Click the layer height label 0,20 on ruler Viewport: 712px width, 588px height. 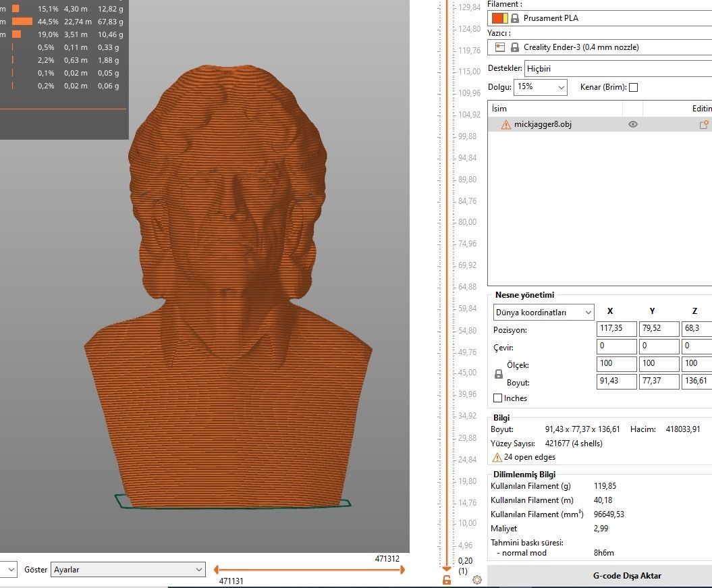(x=466, y=561)
